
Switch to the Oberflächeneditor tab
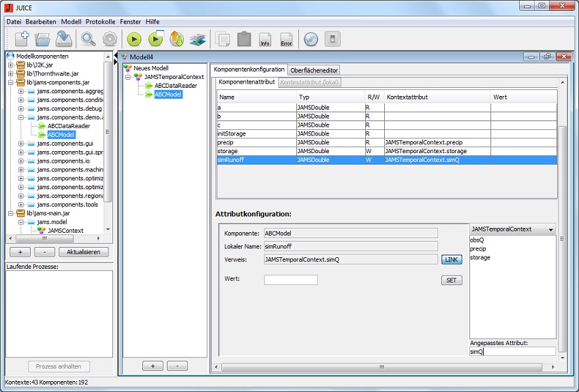(314, 70)
